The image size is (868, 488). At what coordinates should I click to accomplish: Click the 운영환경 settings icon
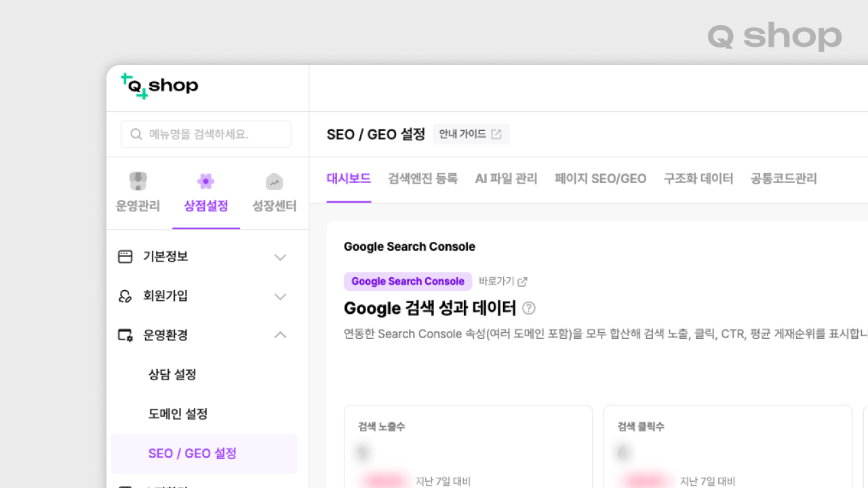[125, 335]
